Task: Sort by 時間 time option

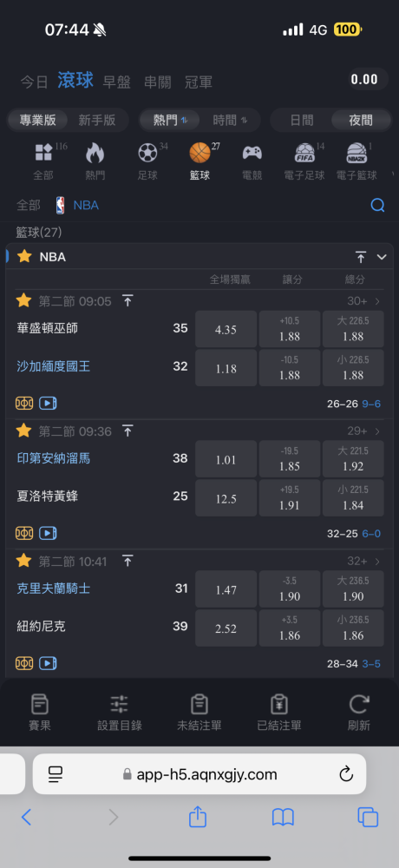Action: pyautogui.click(x=230, y=120)
